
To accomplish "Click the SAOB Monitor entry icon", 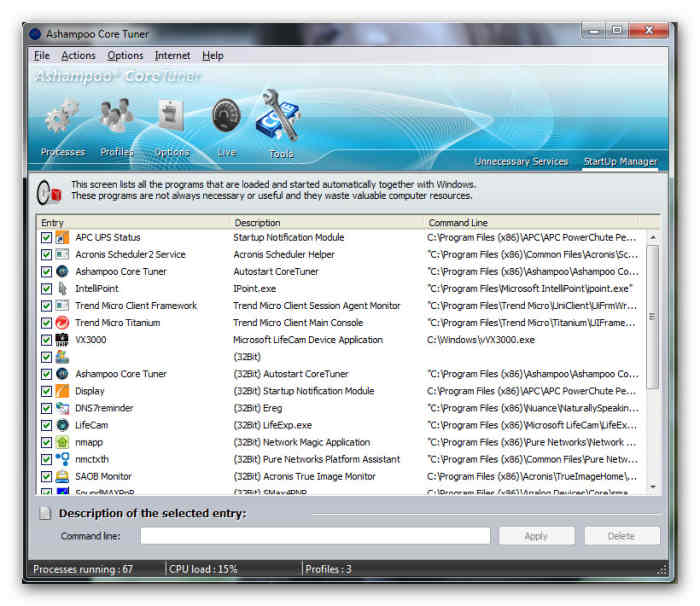I will click(62, 476).
